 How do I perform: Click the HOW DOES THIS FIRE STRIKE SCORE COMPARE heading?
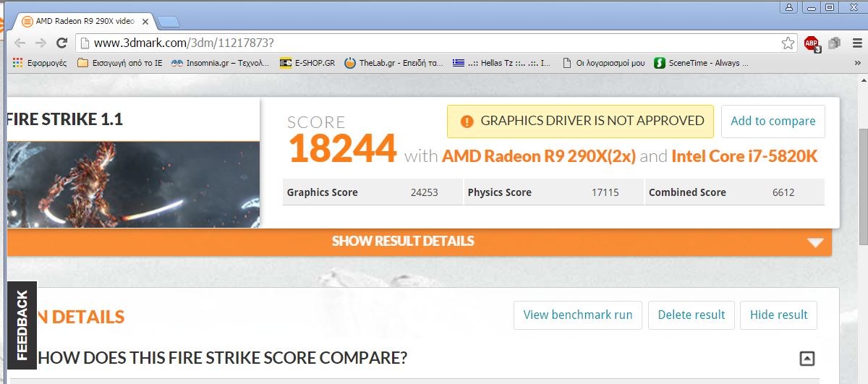tap(222, 358)
